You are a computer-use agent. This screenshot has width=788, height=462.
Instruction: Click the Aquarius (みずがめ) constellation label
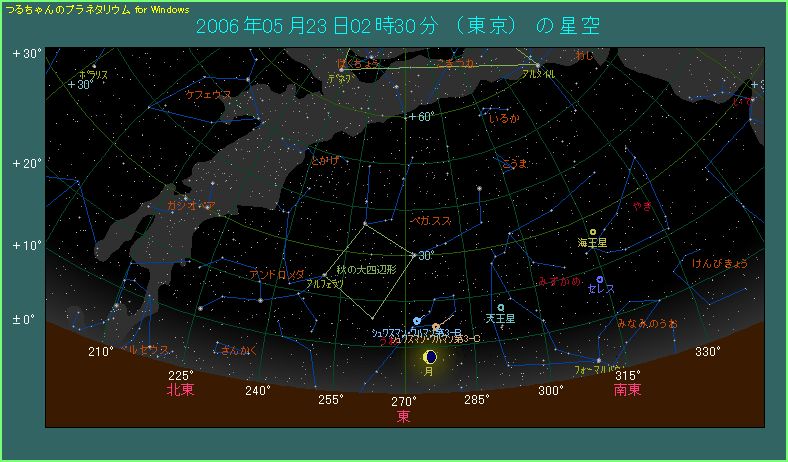click(560, 282)
